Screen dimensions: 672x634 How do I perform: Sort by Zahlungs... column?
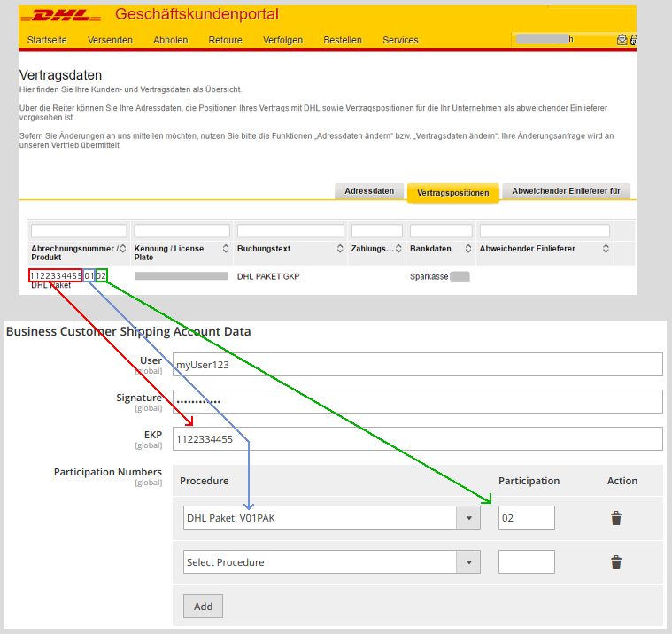tap(398, 249)
